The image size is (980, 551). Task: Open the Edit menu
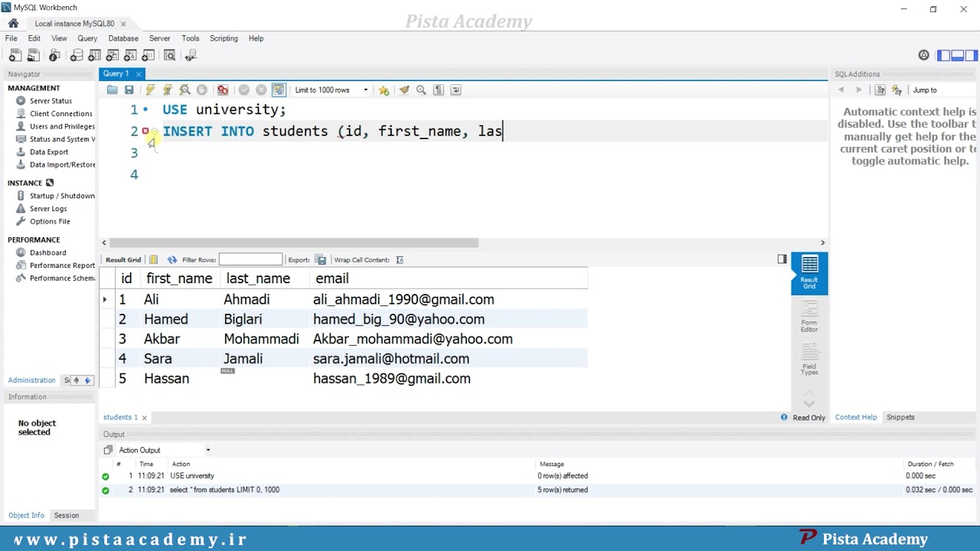point(34,38)
